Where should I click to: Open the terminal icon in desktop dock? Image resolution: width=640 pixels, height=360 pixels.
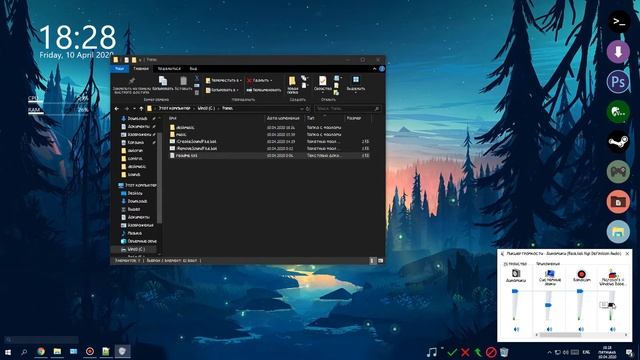[618, 22]
